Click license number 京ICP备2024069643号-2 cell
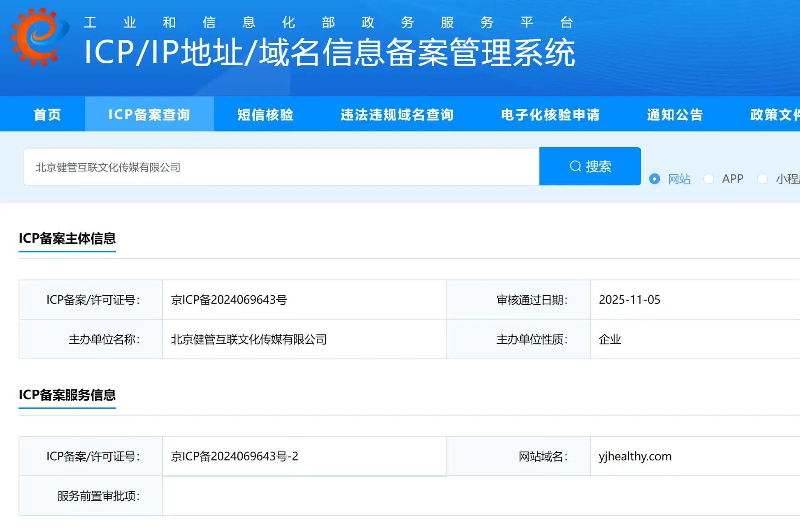Screen dimensions: 800x532 coord(234,456)
